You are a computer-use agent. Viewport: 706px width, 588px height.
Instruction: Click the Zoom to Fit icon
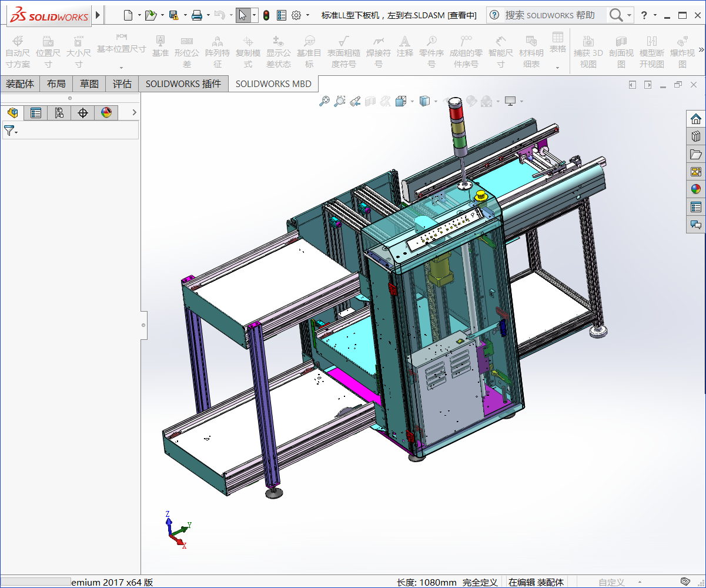[x=324, y=101]
